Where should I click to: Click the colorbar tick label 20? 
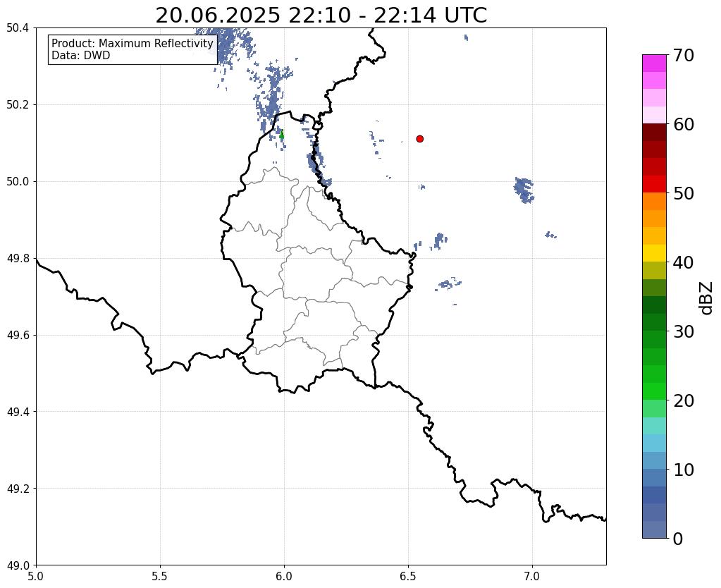[x=684, y=400]
